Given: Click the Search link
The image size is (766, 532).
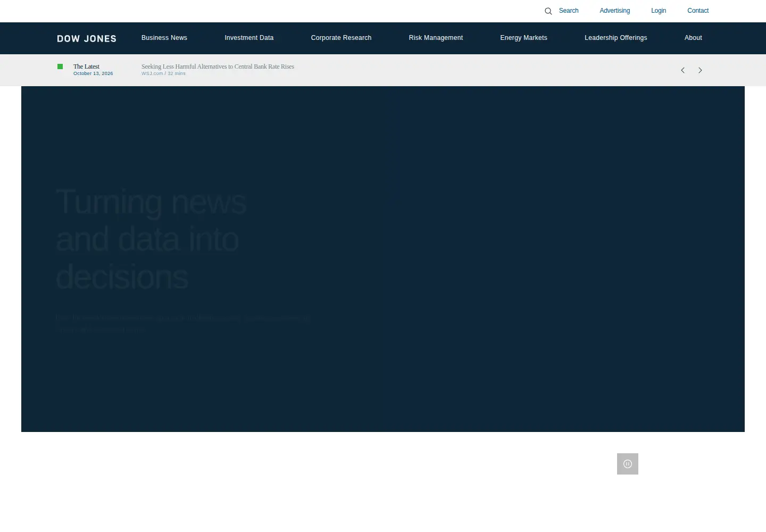Looking at the screenshot, I should (x=569, y=11).
